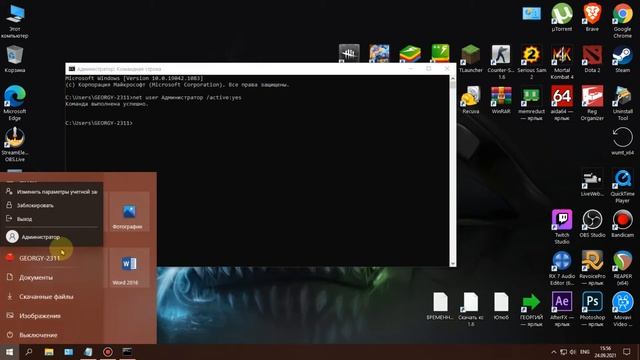Choose Выход to sign out

click(52, 219)
